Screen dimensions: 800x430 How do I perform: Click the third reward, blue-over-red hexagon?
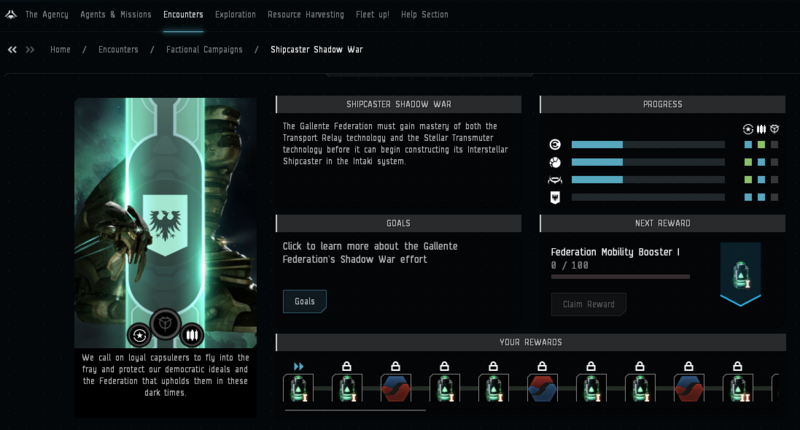click(396, 388)
